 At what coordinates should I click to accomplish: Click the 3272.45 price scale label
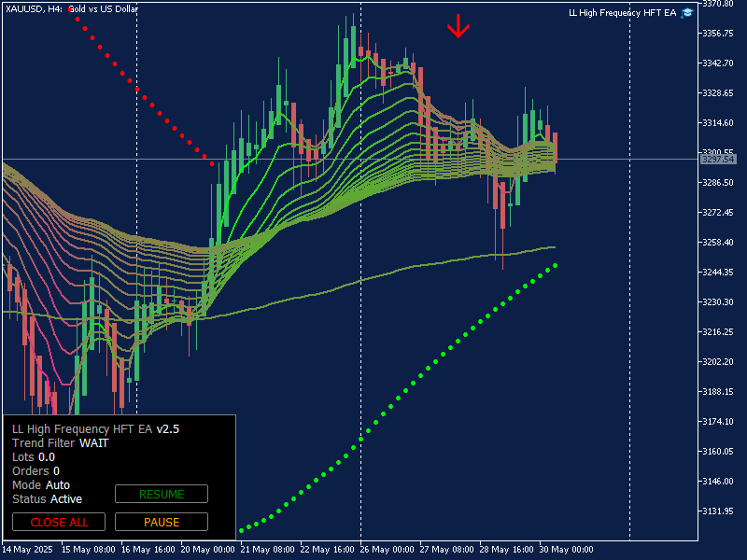(718, 213)
